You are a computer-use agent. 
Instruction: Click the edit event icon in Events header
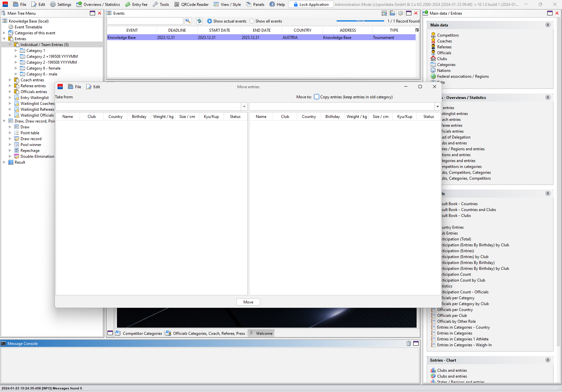click(x=384, y=13)
